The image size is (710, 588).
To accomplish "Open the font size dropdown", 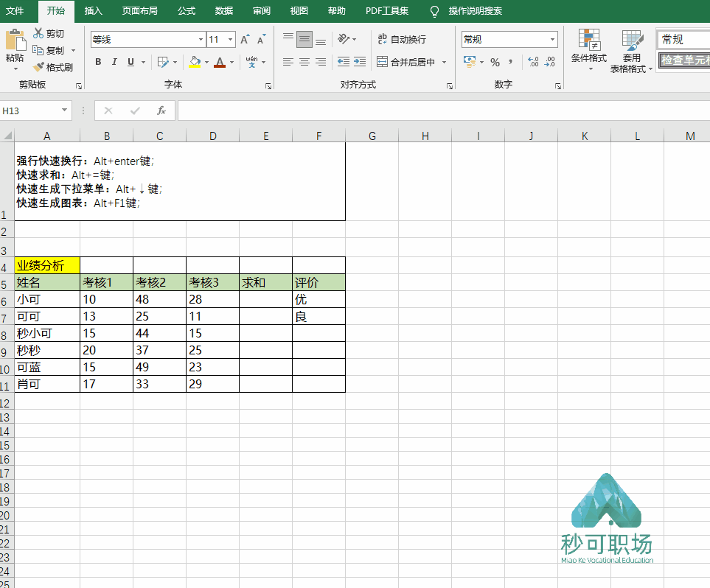I will (231, 39).
